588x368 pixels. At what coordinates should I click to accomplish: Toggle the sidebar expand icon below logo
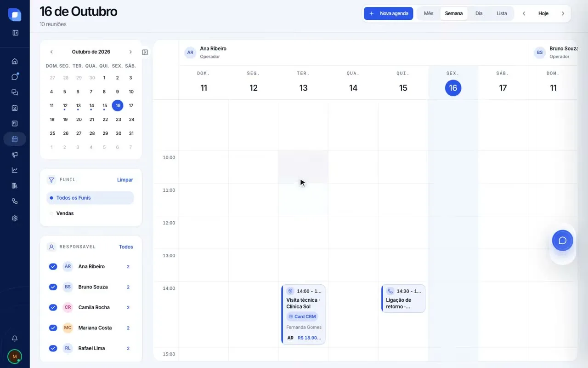point(15,33)
